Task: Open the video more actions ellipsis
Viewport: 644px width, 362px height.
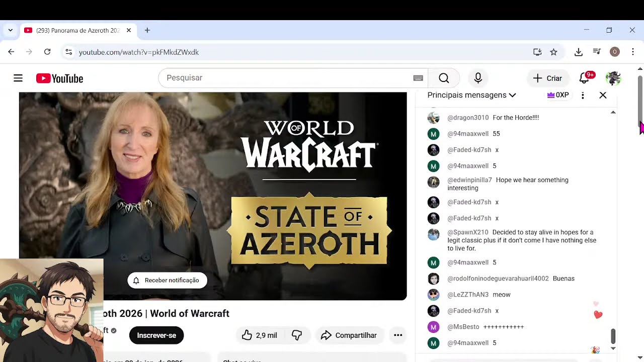Action: tap(398, 335)
